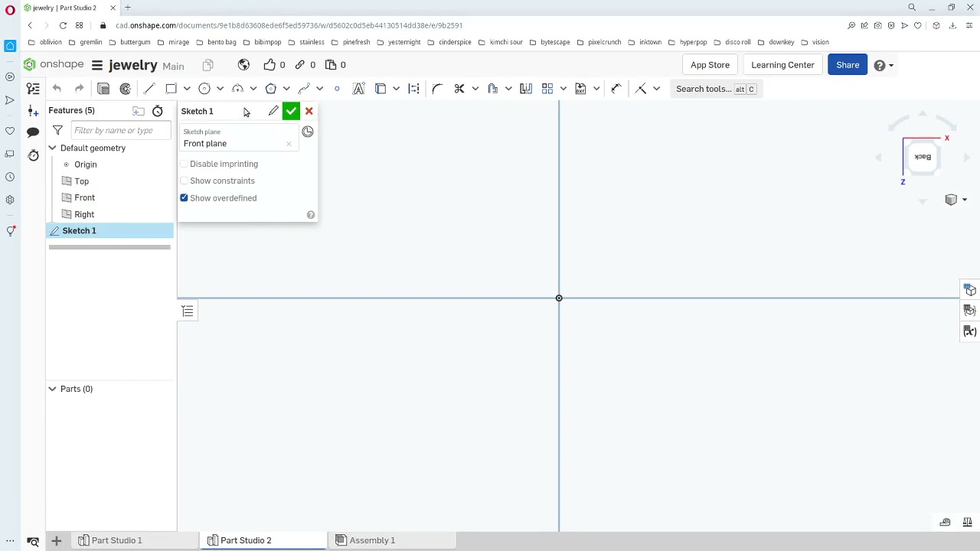This screenshot has height=551, width=980.
Task: Open the versions and history globe icon
Action: (x=243, y=65)
